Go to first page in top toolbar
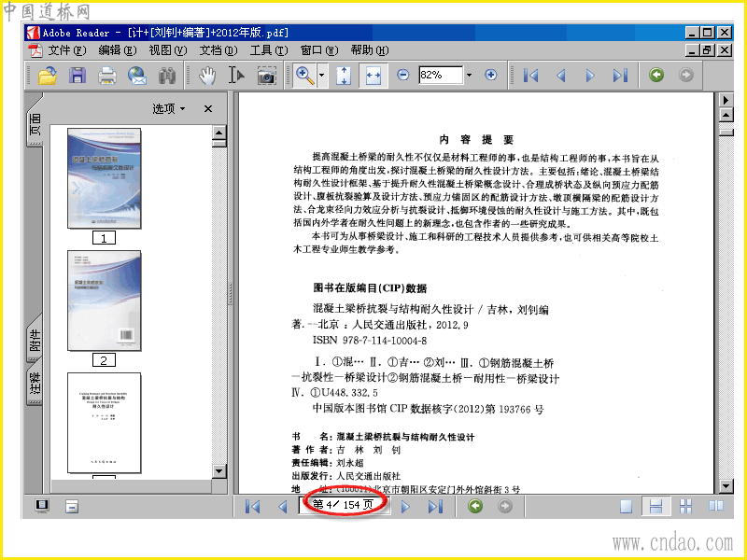Viewport: 747px width, 560px height. [x=530, y=76]
